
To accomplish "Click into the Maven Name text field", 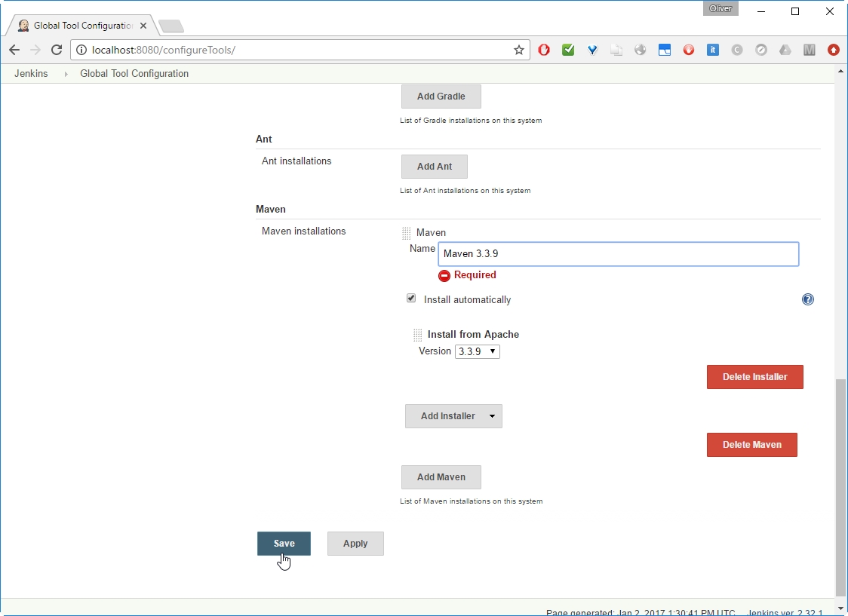I will click(618, 254).
